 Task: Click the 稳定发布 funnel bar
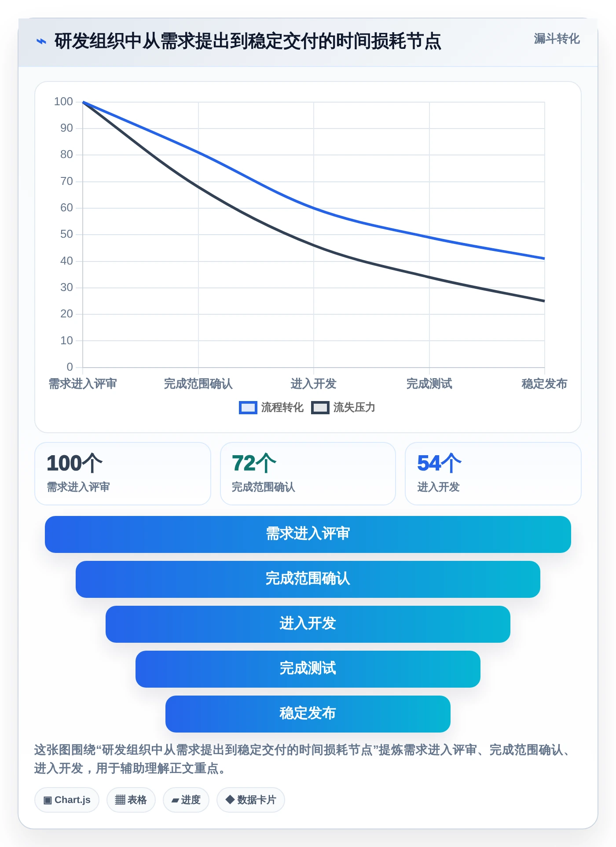[308, 714]
